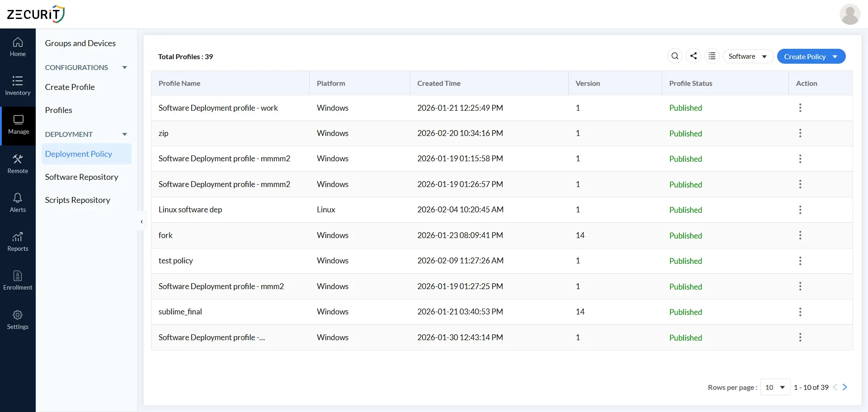Go to next page of profiles
Viewport: 868px width, 412px height.
click(845, 387)
